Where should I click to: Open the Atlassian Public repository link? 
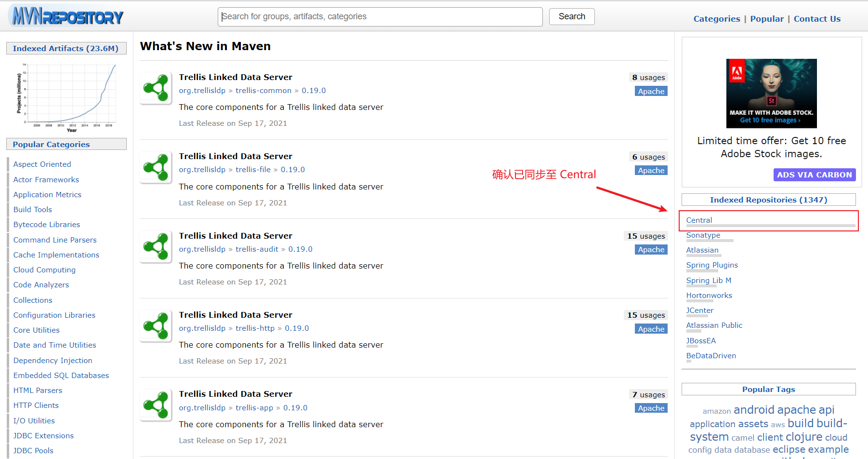pos(714,325)
